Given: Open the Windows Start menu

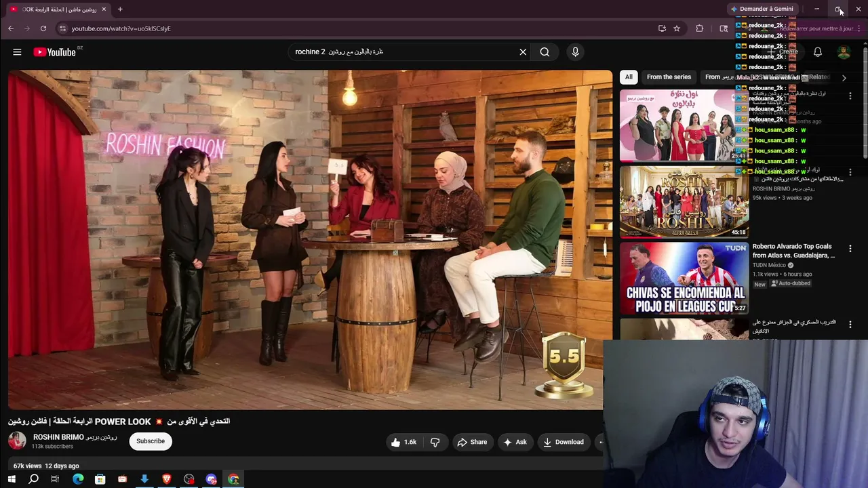Looking at the screenshot, I should point(12,479).
